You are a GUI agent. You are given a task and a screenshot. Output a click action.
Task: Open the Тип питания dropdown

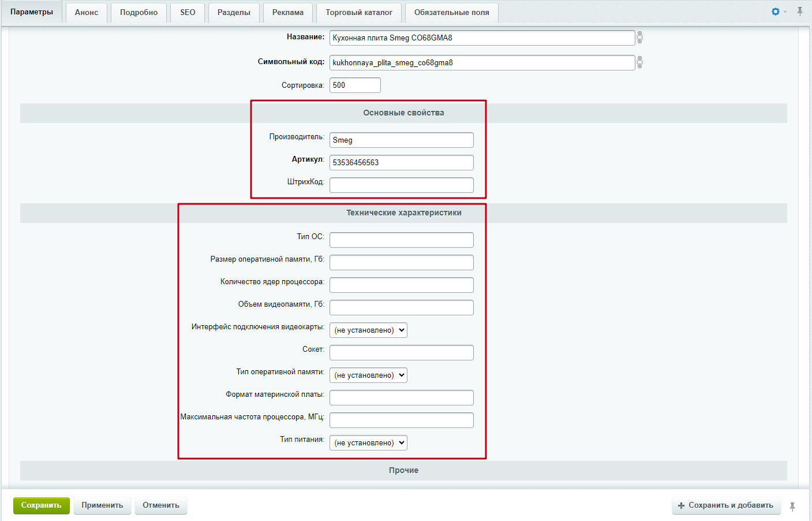(368, 443)
